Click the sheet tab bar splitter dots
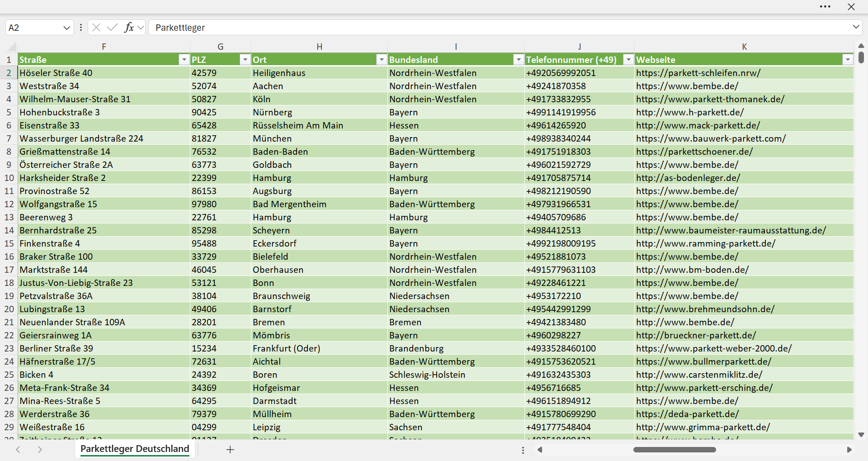 [x=523, y=450]
